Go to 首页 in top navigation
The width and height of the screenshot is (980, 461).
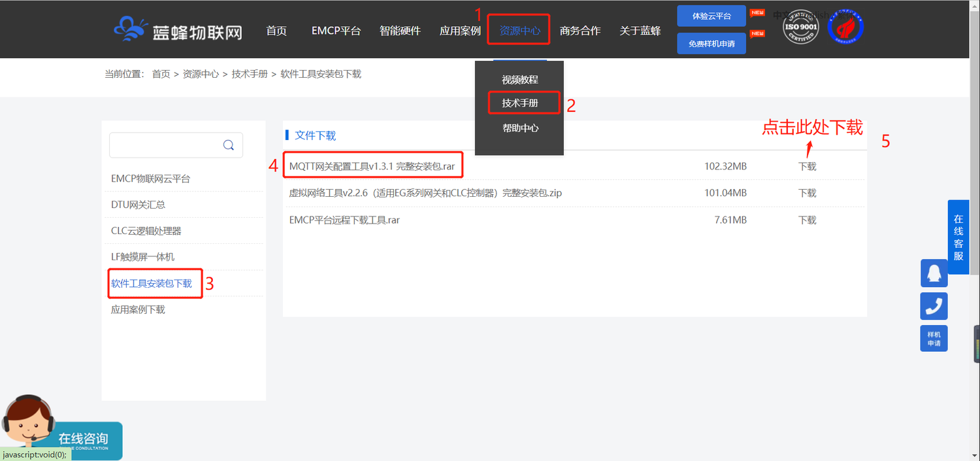coord(276,31)
